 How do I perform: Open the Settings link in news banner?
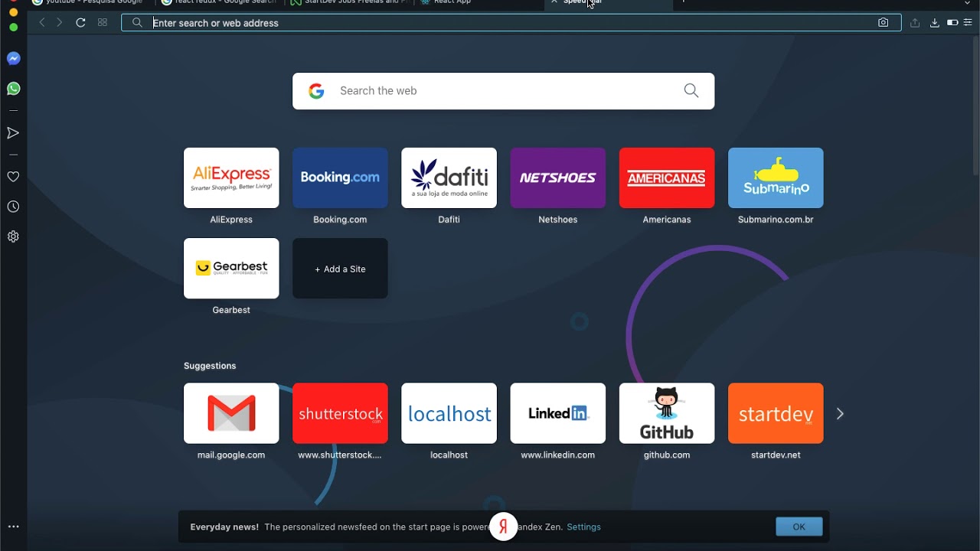[x=584, y=527]
